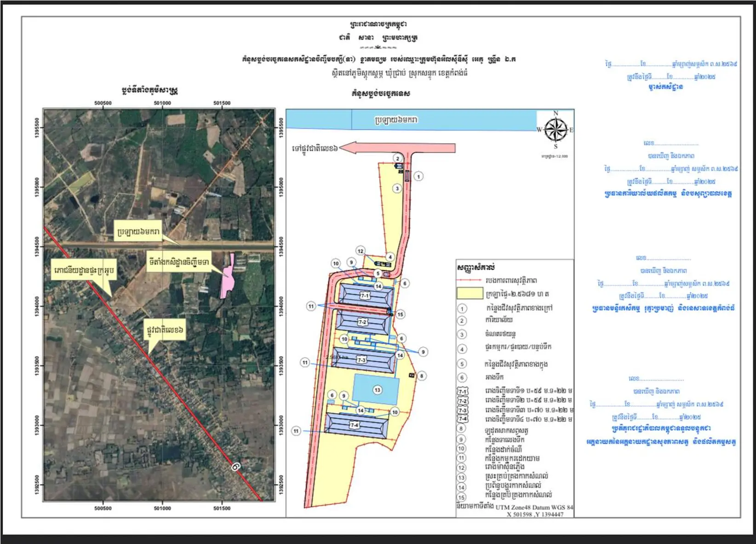The width and height of the screenshot is (756, 544).
Task: Select building 7-1 on the site plan
Action: (364, 296)
